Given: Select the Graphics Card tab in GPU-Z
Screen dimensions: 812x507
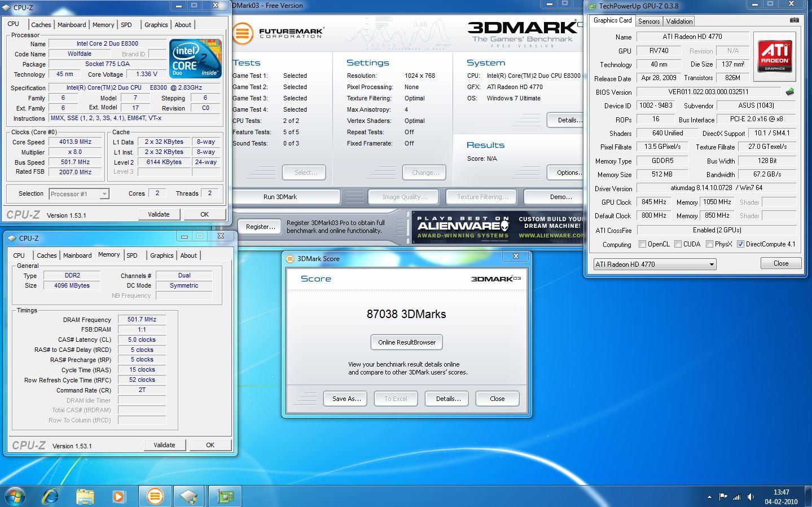Looking at the screenshot, I should [x=612, y=20].
